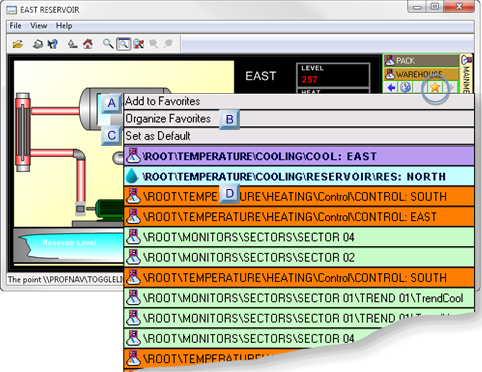This screenshot has width=482, height=372.
Task: Click the open folder toolbar icon
Action: 18,44
